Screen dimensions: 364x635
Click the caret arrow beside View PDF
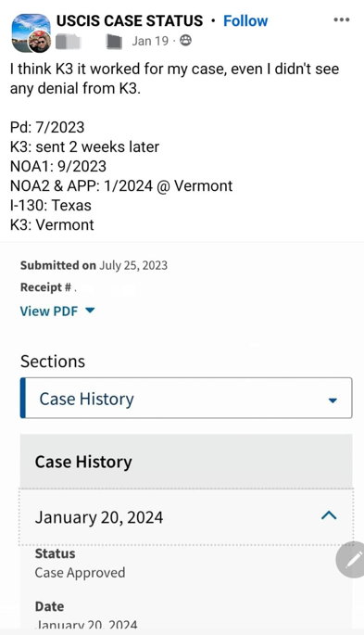click(x=90, y=311)
